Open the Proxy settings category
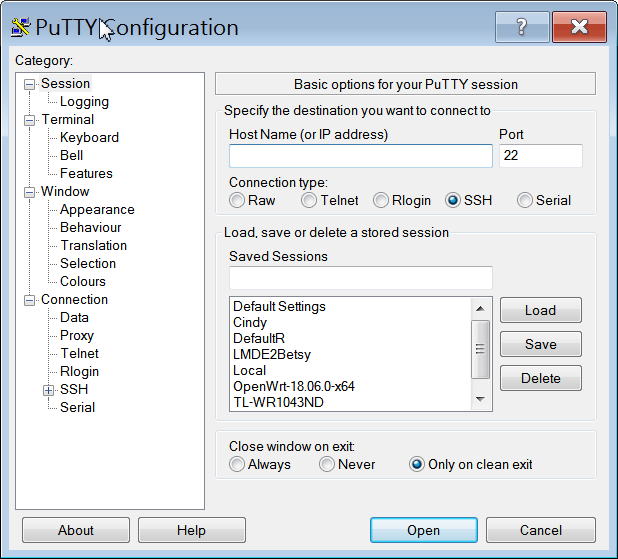This screenshot has height=559, width=618. coord(77,335)
